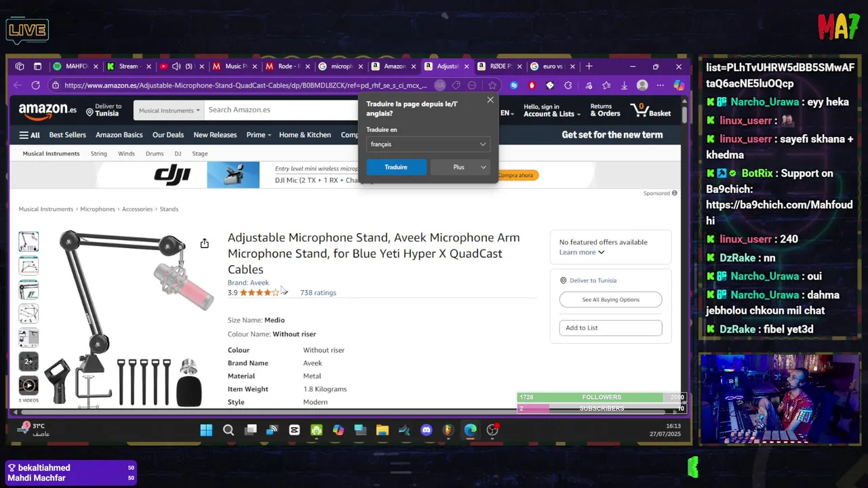Screen dimensions: 868x488
Task: Click the Microphones breadcrumb
Action: click(x=98, y=209)
